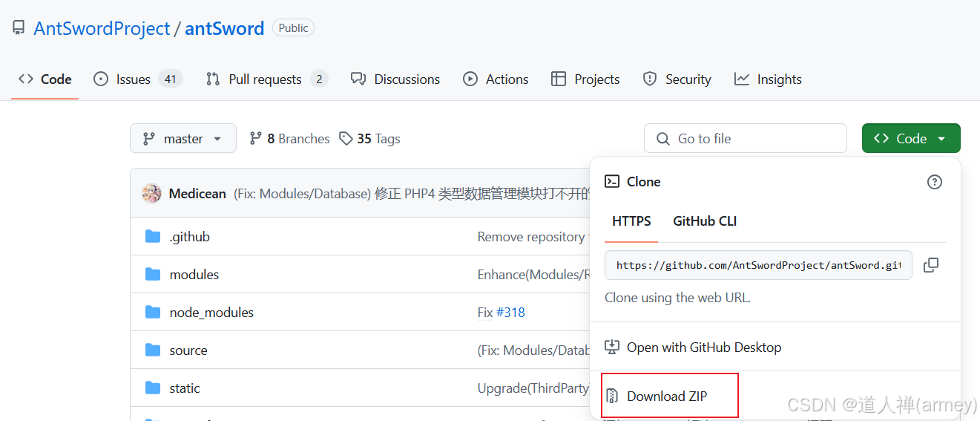Click the ZIP file icon
The height and width of the screenshot is (421, 980).
(612, 396)
